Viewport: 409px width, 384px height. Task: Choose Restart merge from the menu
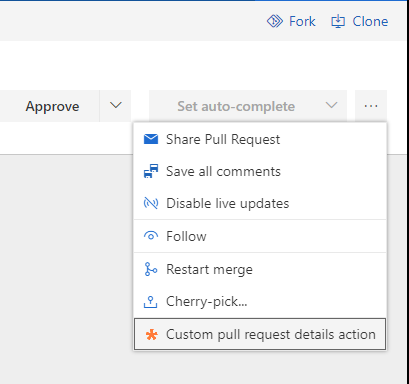tap(260, 269)
